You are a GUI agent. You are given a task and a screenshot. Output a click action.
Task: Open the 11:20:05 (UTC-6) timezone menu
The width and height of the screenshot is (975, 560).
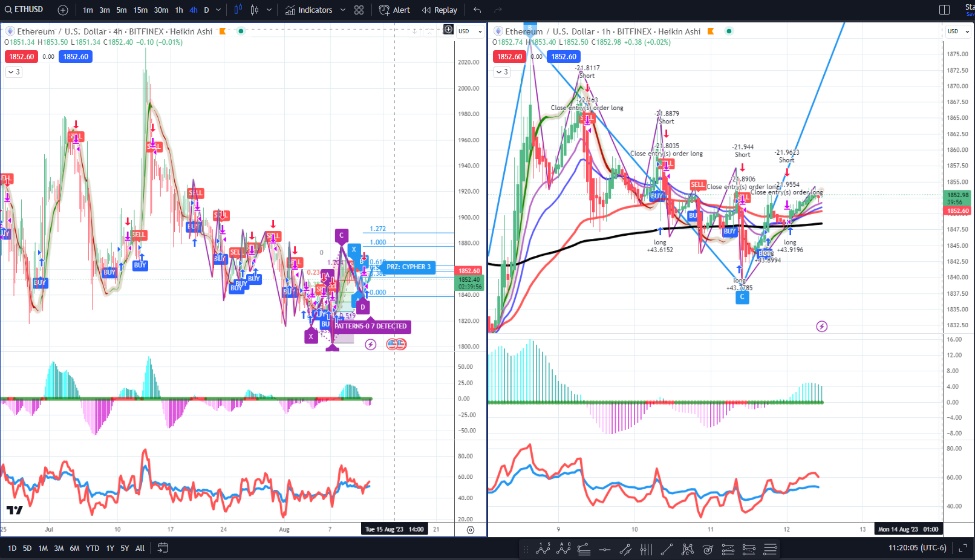click(917, 548)
